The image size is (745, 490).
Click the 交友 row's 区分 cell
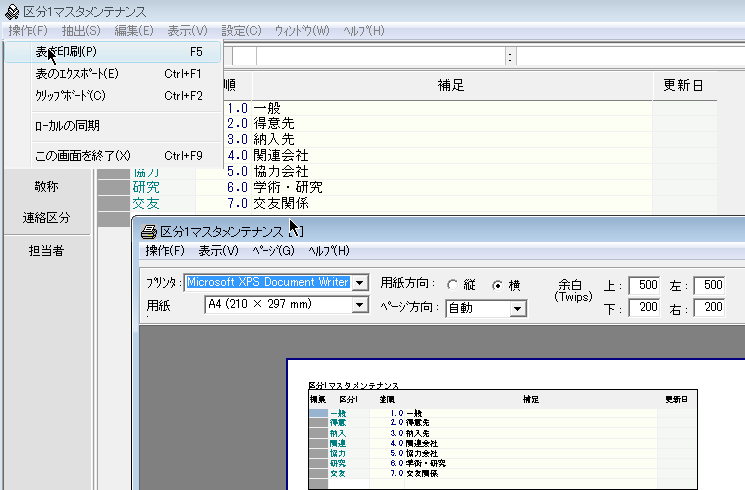162,203
